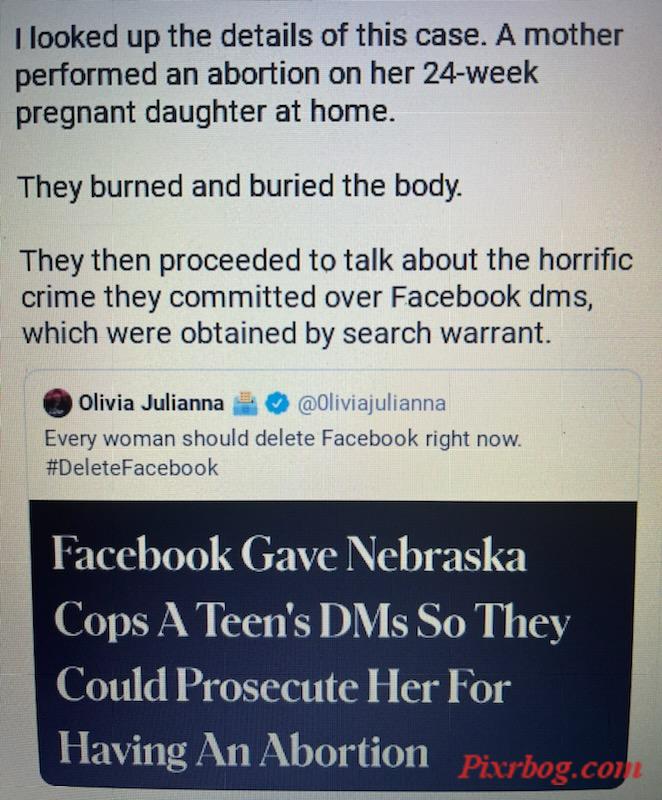Click the paragraph beginning 'They then proceeded to talk'

pos(326,297)
